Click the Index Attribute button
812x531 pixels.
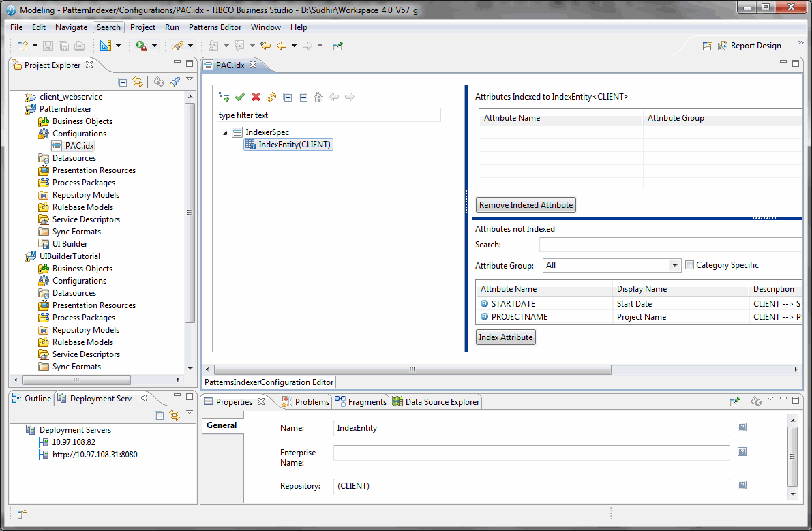[x=505, y=337]
